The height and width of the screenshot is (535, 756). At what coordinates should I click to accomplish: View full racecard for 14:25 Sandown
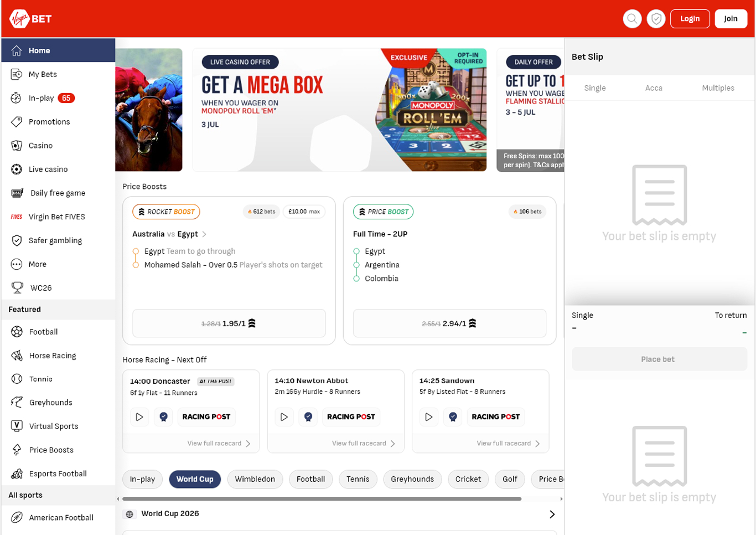coord(509,444)
